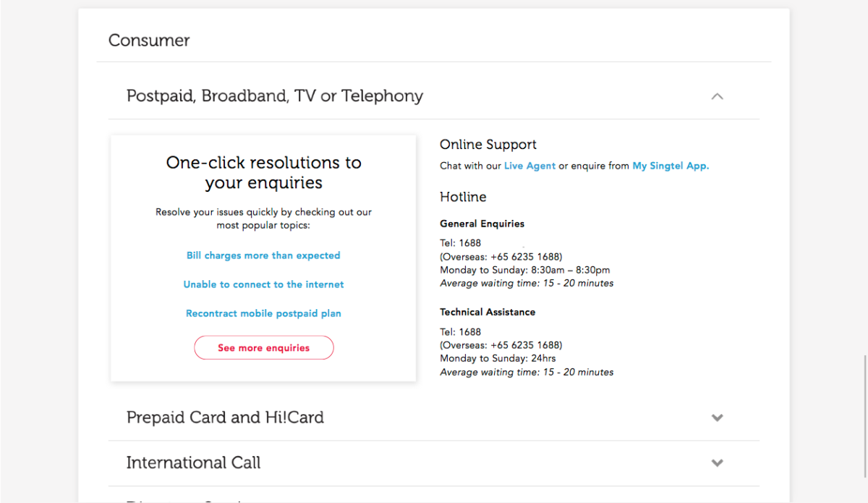Collapse the Postpaid, Broadband, TV or Telephony chevron

pyautogui.click(x=717, y=96)
